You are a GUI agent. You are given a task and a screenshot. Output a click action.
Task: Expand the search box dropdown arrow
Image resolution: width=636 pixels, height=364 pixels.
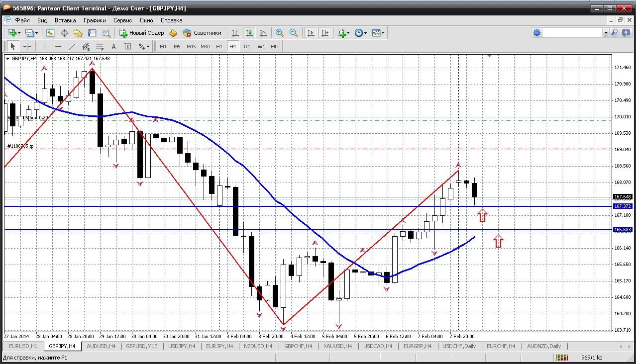point(606,33)
